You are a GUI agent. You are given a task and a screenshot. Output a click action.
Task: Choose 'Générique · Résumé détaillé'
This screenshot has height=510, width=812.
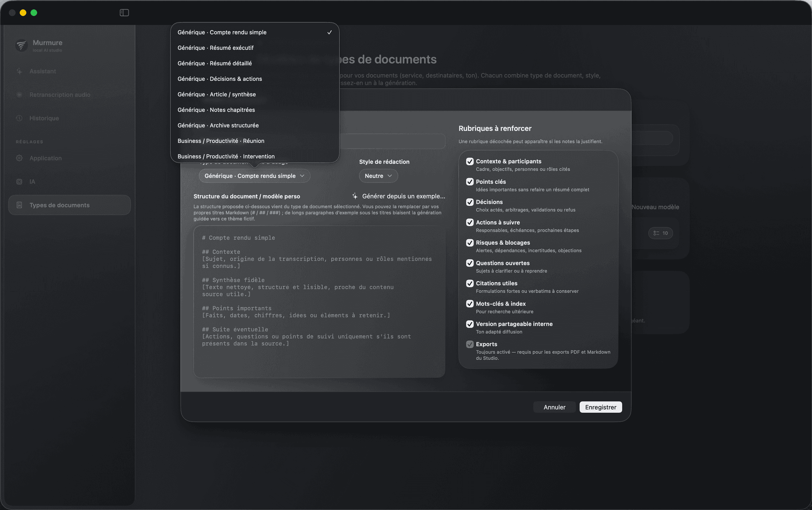click(x=255, y=63)
